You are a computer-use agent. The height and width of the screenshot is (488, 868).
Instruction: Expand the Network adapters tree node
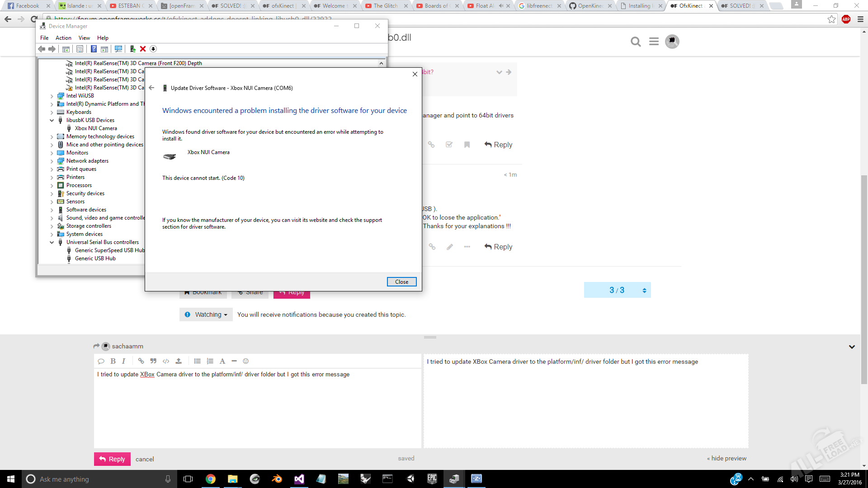coord(52,161)
